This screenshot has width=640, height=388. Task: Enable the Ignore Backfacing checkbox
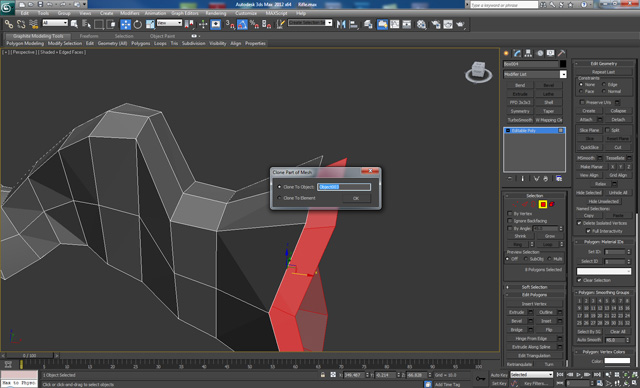pos(510,221)
